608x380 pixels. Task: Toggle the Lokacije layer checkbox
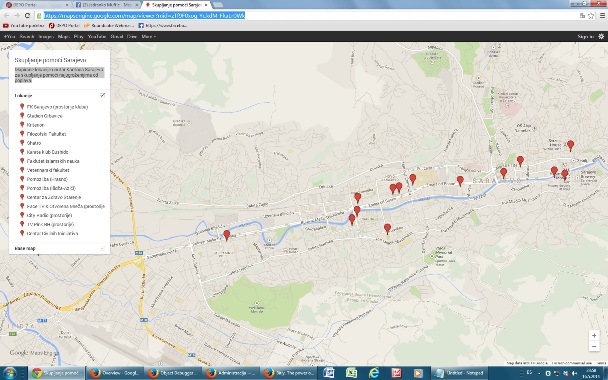point(102,95)
